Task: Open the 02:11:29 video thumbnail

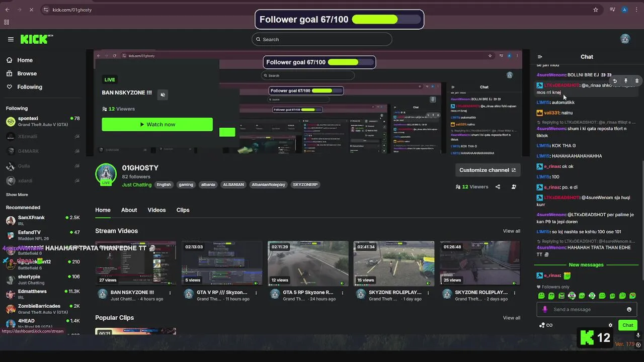Action: [308, 263]
